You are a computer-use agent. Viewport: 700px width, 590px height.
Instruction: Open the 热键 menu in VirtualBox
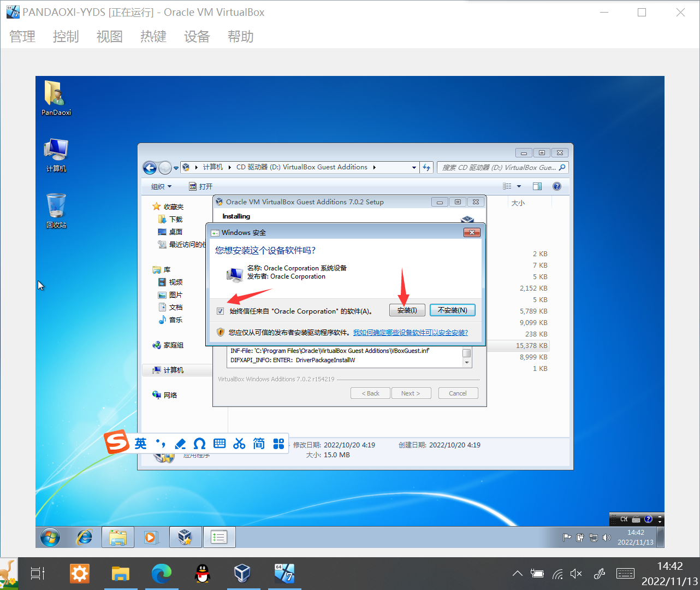point(153,37)
